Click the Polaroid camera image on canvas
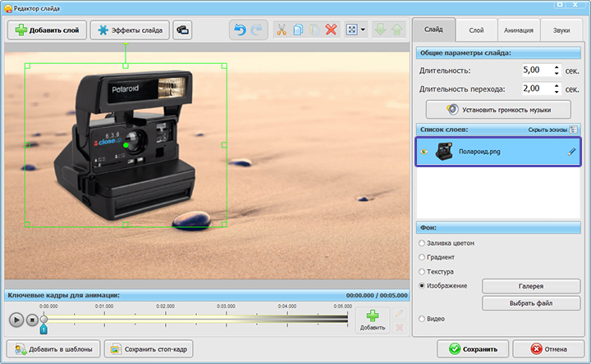 point(126,147)
